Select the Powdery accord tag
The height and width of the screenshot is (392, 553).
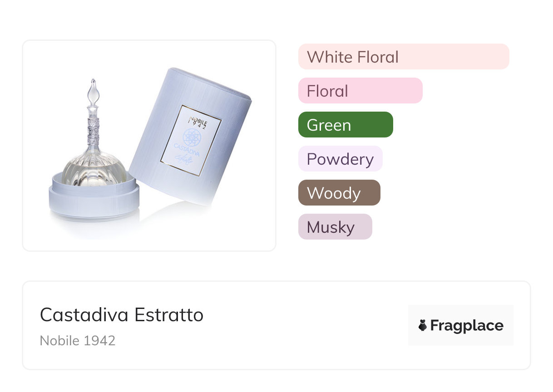click(340, 159)
